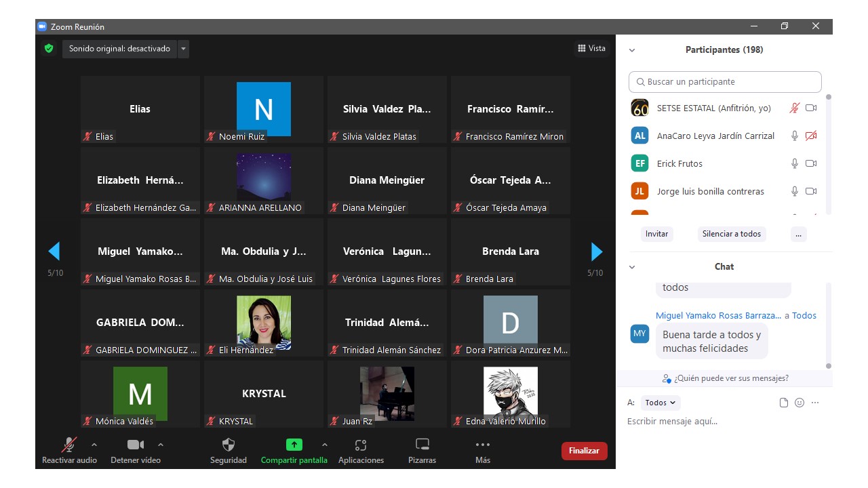Open the Más three-dots menu
The height and width of the screenshot is (488, 868).
[x=482, y=445]
